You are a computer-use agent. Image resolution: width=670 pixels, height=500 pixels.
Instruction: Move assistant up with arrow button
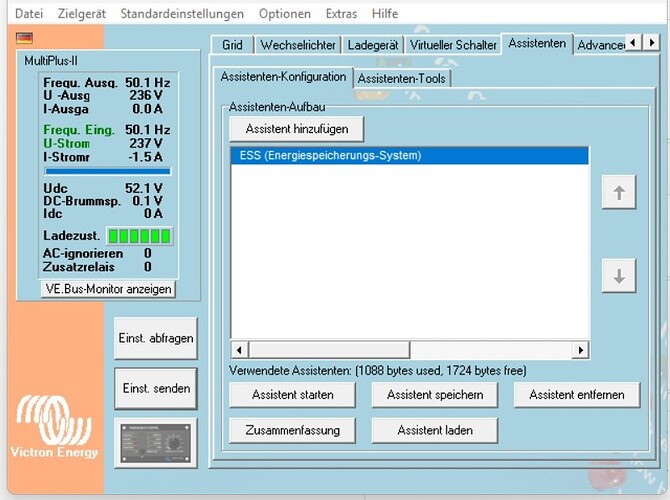pos(619,193)
